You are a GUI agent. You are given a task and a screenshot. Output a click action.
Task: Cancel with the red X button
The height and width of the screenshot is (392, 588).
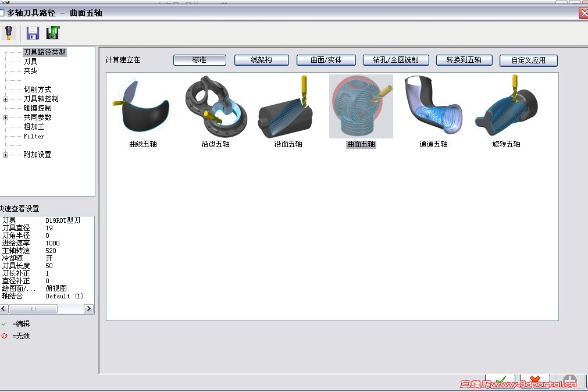tap(534, 381)
